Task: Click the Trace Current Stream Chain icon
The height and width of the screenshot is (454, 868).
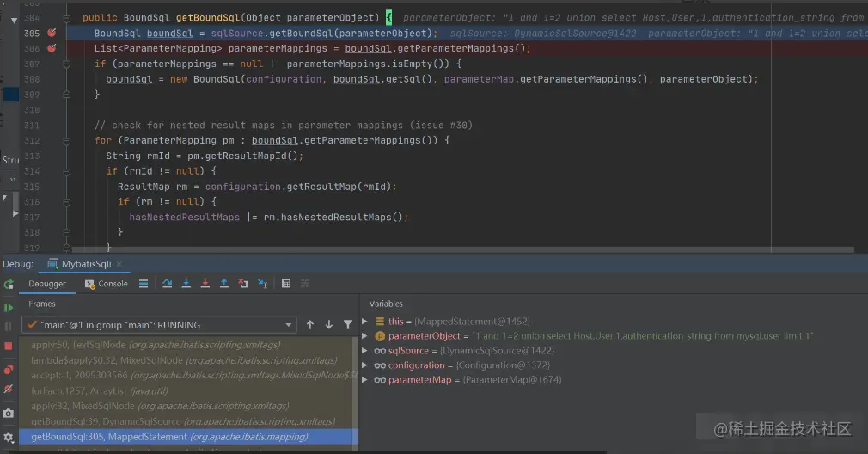Action: [305, 284]
